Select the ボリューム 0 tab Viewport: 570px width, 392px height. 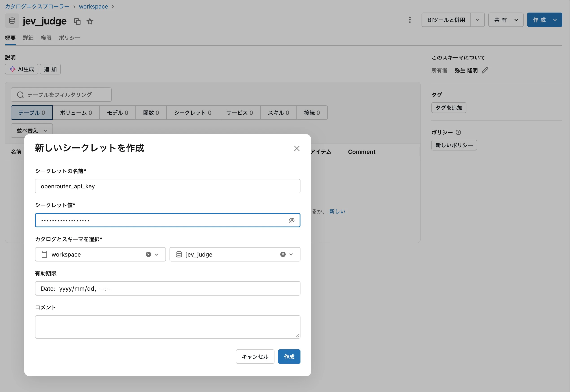point(76,113)
